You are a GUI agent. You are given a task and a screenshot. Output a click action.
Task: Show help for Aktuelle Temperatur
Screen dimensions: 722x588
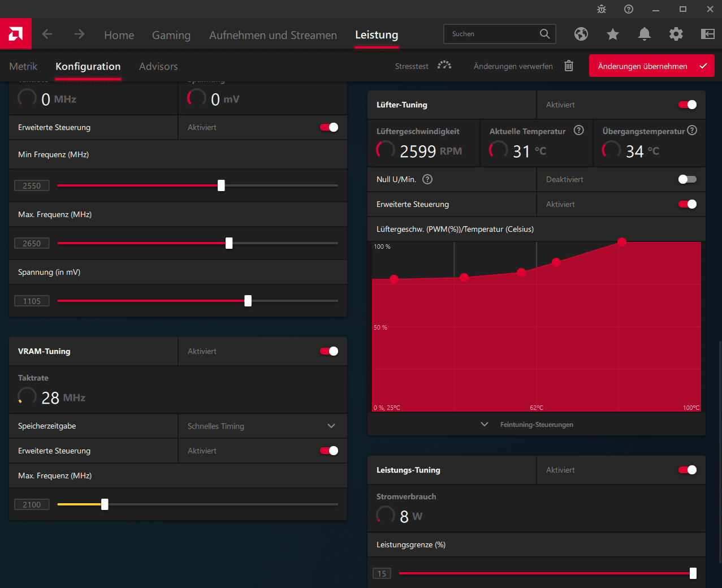pos(579,131)
